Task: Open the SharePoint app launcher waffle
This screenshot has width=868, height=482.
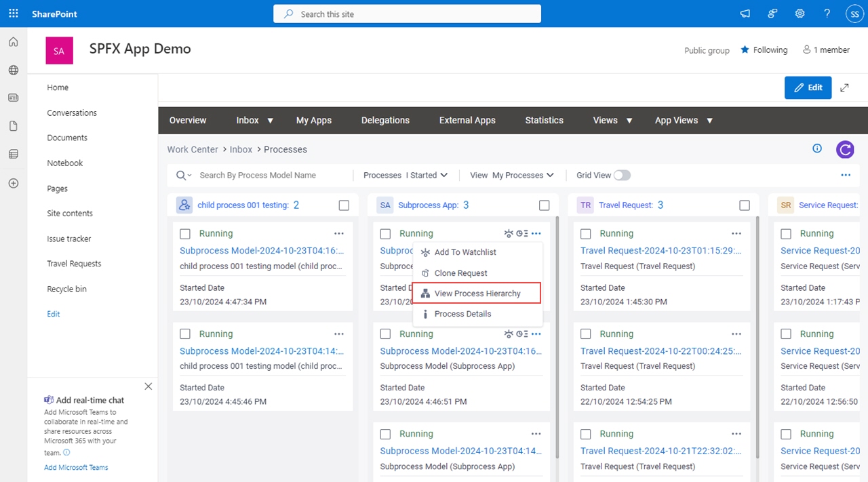Action: (x=14, y=14)
